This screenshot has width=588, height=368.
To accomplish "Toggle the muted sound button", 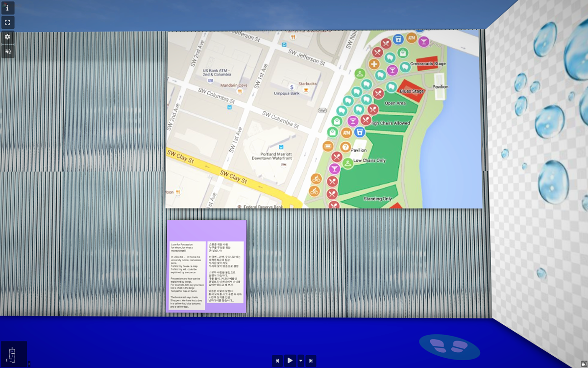I will (8, 52).
